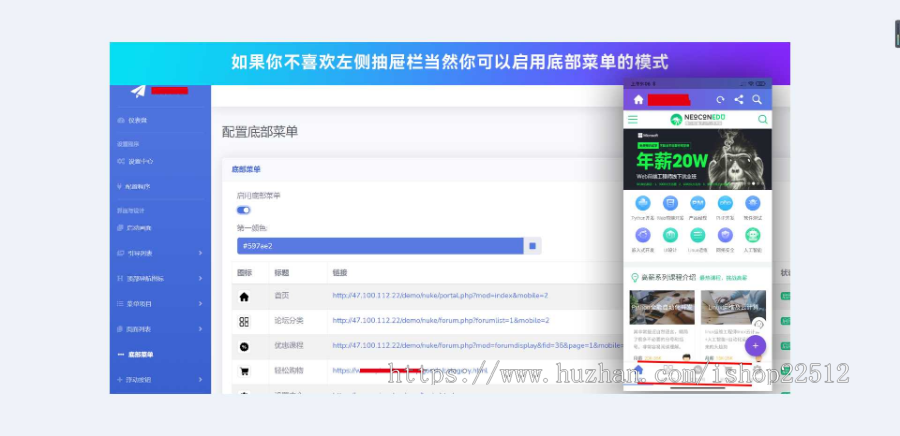
Task: Tap 人工智能 robot category icon
Action: (752, 235)
